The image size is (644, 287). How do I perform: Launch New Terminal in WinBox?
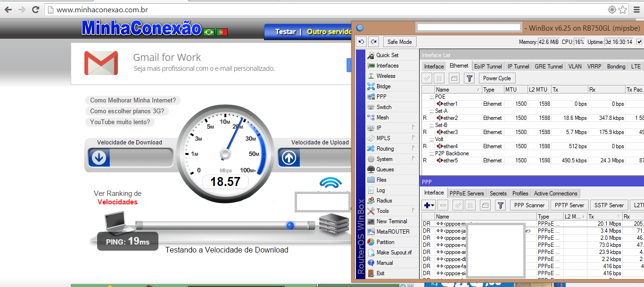click(x=391, y=221)
